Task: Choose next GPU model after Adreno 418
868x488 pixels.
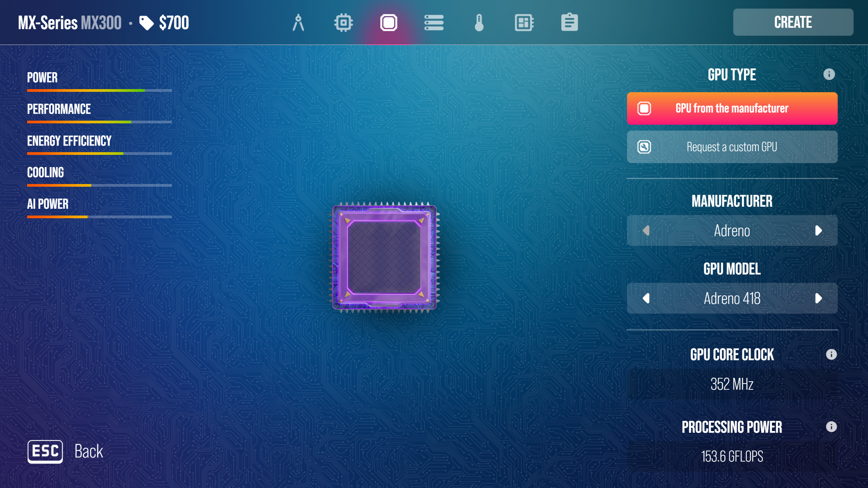Action: 818,298
